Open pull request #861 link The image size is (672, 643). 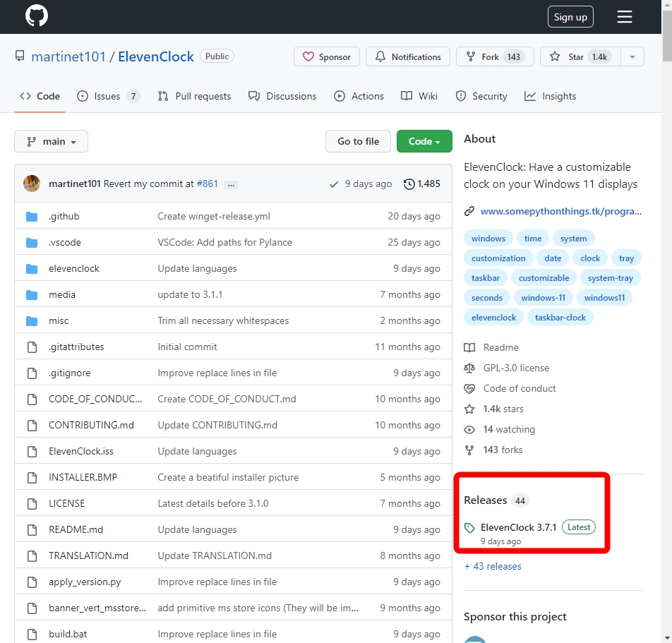pyautogui.click(x=208, y=184)
